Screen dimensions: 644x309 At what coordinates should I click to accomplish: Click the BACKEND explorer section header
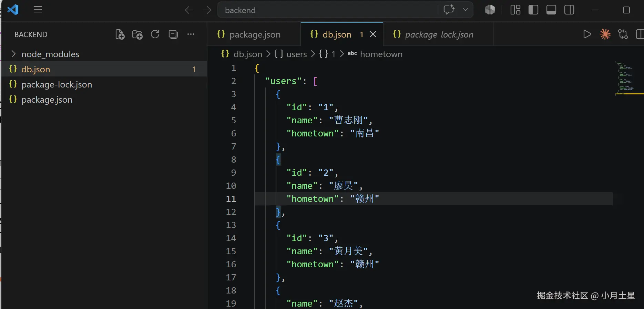click(x=31, y=34)
